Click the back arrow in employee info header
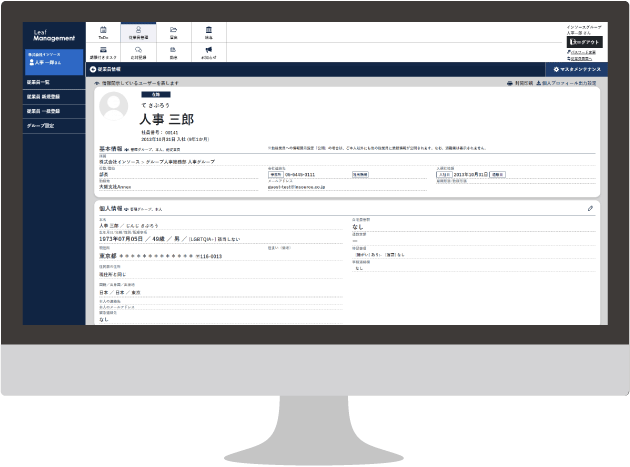The width and height of the screenshot is (630, 467). pos(93,70)
